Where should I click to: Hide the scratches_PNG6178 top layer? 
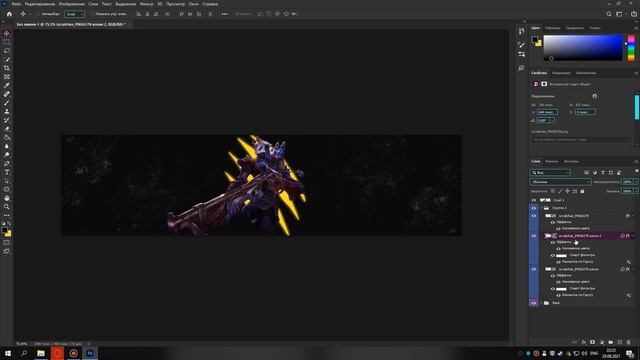click(534, 216)
